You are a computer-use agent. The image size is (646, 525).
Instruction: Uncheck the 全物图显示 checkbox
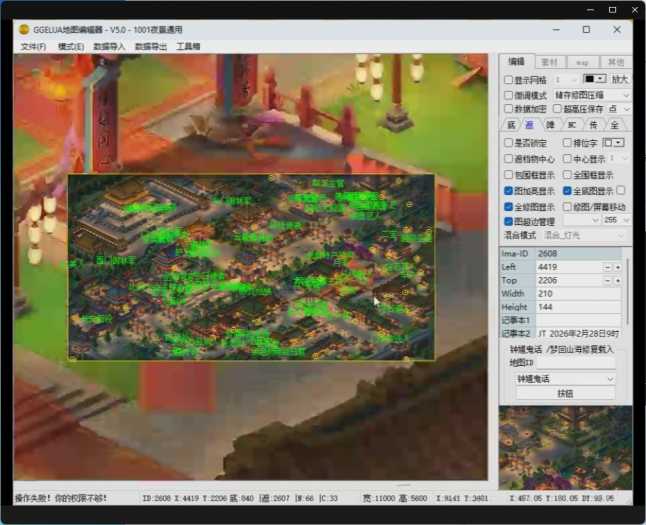click(x=508, y=206)
